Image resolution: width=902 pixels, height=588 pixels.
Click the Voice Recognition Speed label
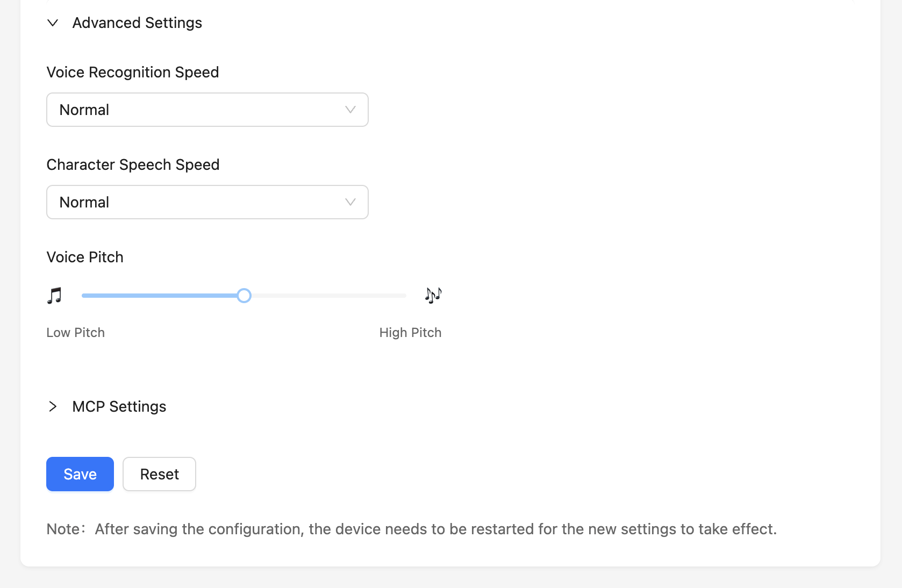133,72
